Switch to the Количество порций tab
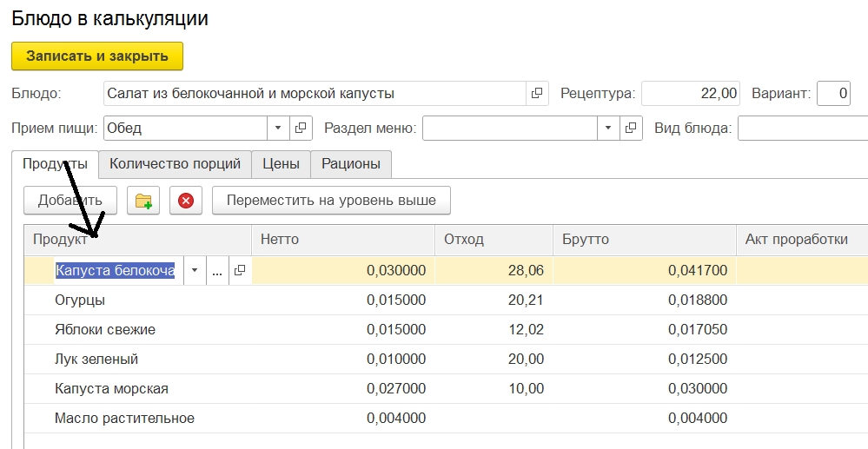868x449 pixels. tap(175, 163)
